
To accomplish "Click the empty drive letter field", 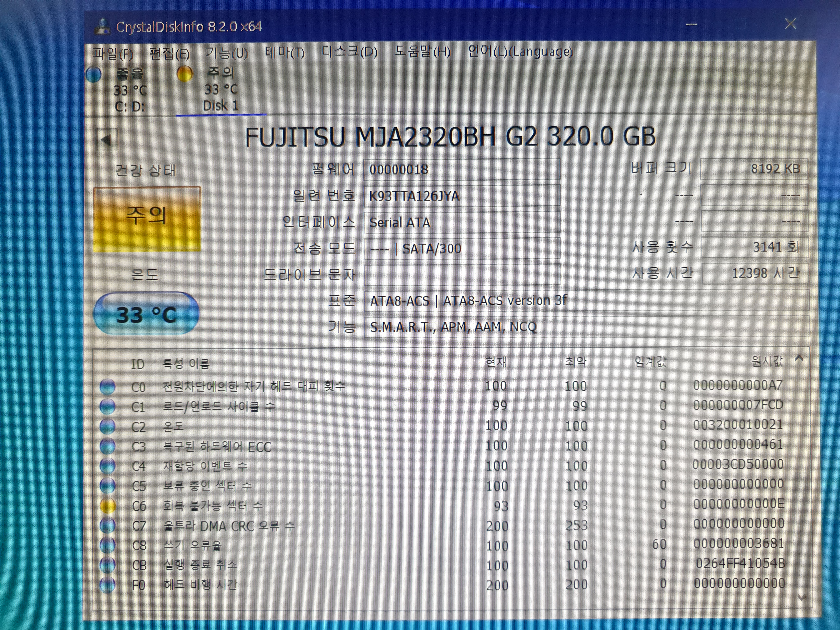I will [x=462, y=275].
